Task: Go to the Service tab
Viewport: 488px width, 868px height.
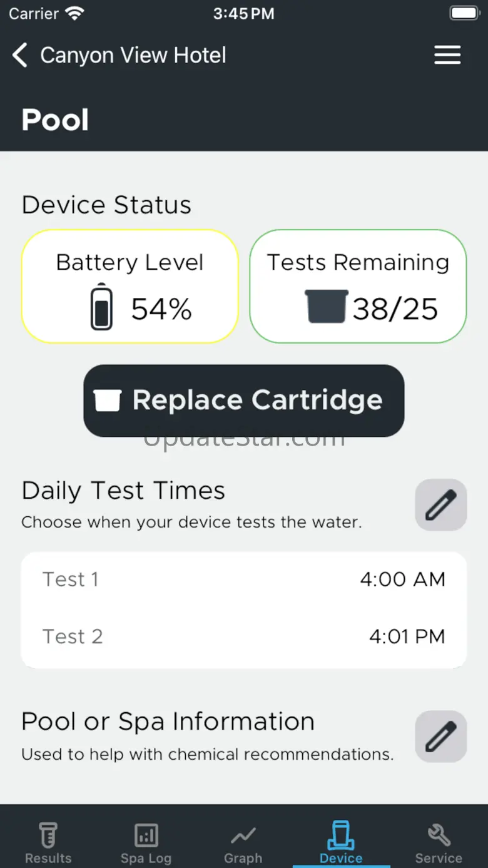Action: pos(439,842)
